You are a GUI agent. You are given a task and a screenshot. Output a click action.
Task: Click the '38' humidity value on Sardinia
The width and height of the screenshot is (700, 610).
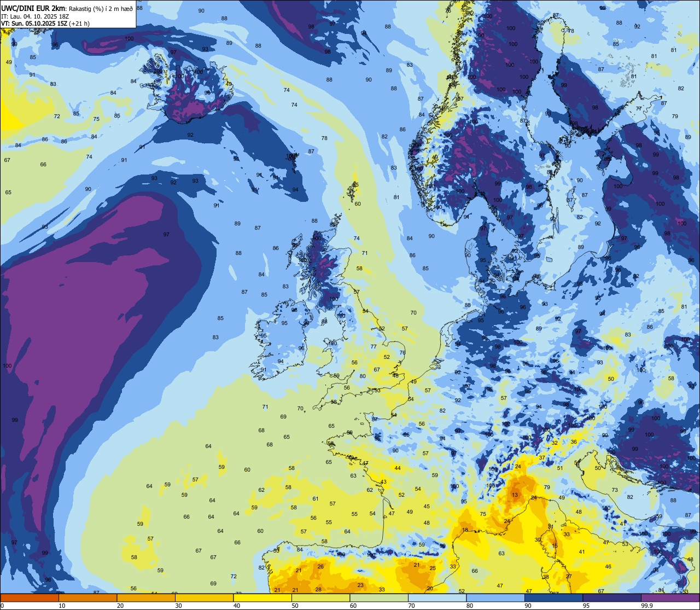tap(546, 577)
